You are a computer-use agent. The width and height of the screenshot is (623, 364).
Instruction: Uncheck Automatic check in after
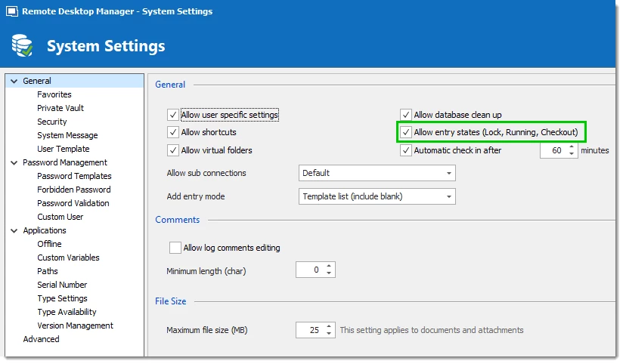(406, 150)
